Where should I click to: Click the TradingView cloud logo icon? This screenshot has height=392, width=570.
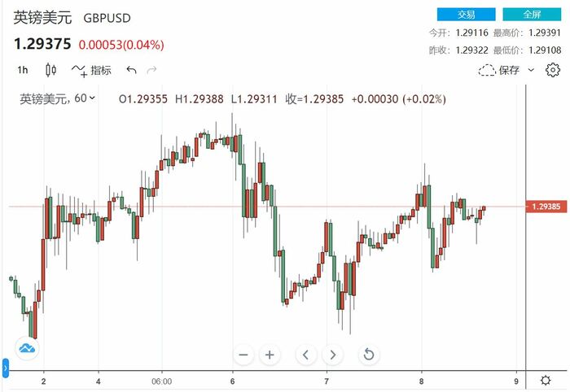point(26,349)
